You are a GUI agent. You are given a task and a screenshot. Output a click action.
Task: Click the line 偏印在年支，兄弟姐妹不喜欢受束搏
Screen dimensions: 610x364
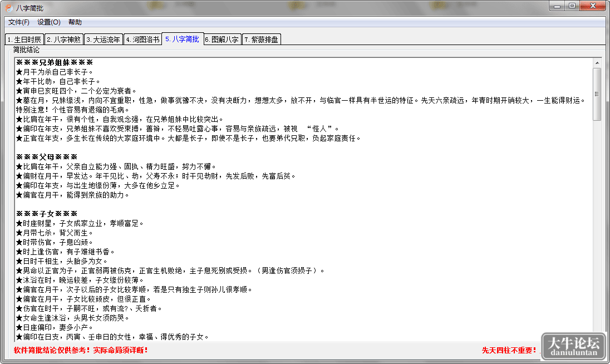[178, 129]
